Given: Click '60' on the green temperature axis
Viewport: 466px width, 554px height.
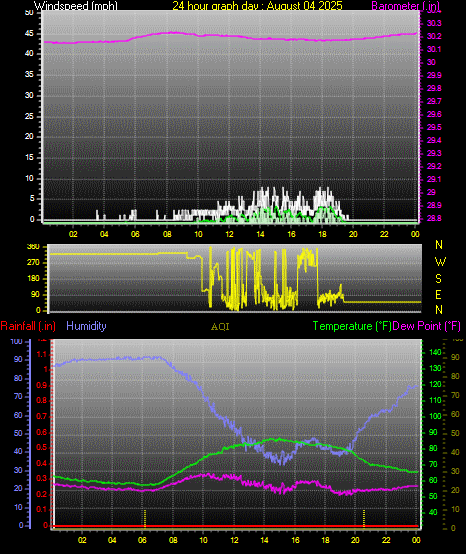Looking at the screenshot, I should 433,481.
